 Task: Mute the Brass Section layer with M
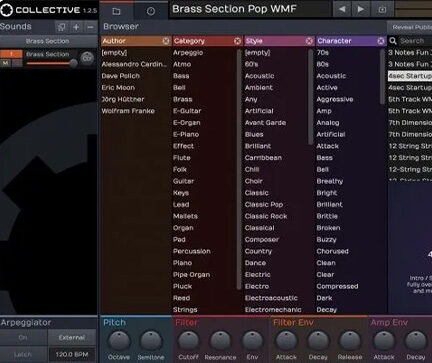(x=6, y=63)
